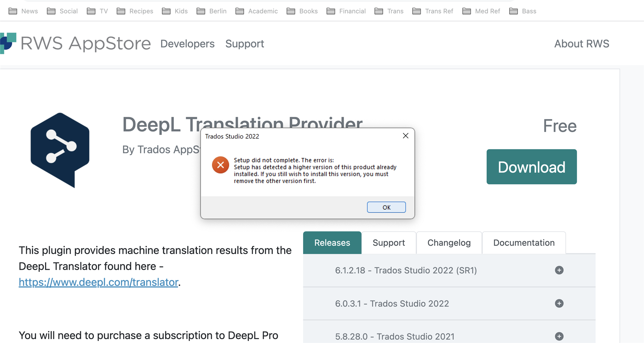
Task: Expand the 6.0.3.1 Trados Studio 2022 release
Action: pos(558,303)
